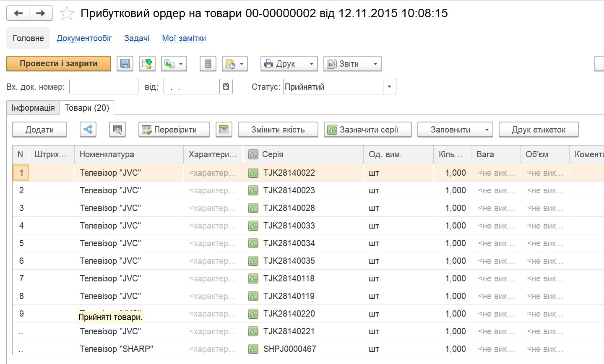Save the document with the floppy disk icon
604x364 pixels.
point(125,64)
